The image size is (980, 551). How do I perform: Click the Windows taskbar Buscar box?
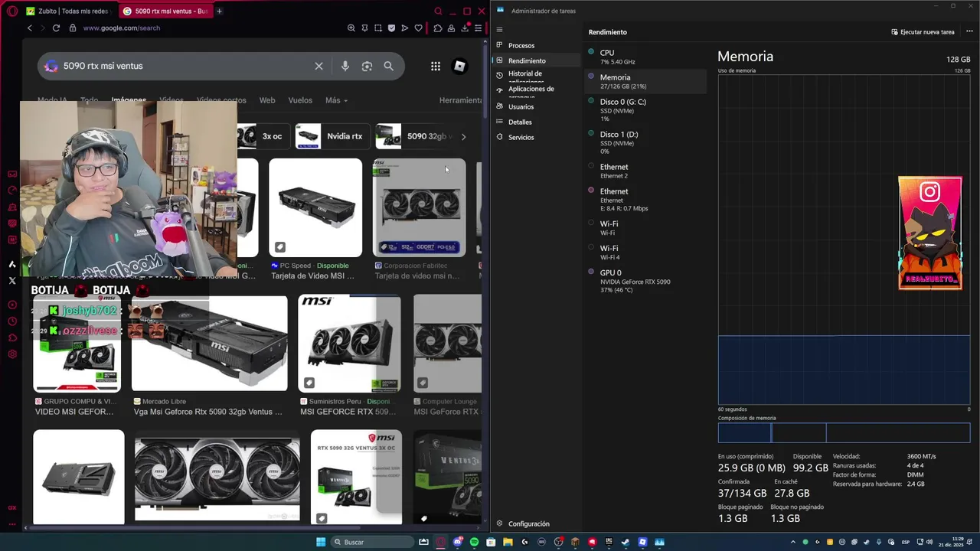click(373, 542)
